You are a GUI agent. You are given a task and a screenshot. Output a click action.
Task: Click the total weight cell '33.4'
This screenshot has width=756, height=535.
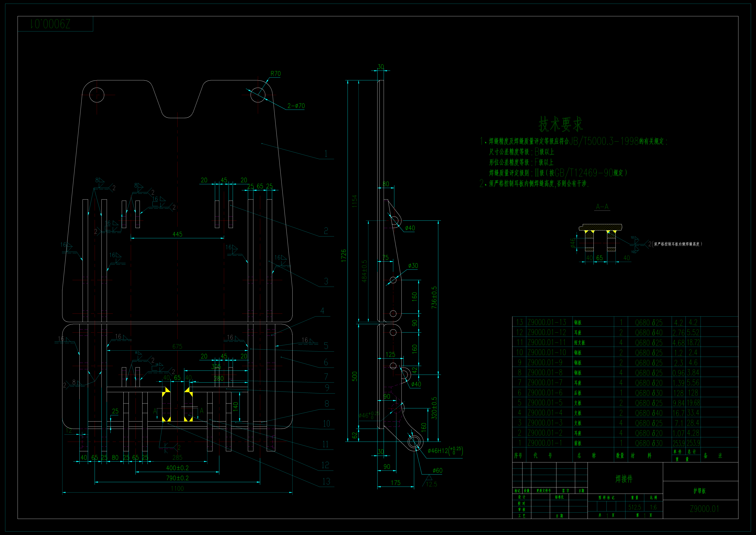coord(693,413)
